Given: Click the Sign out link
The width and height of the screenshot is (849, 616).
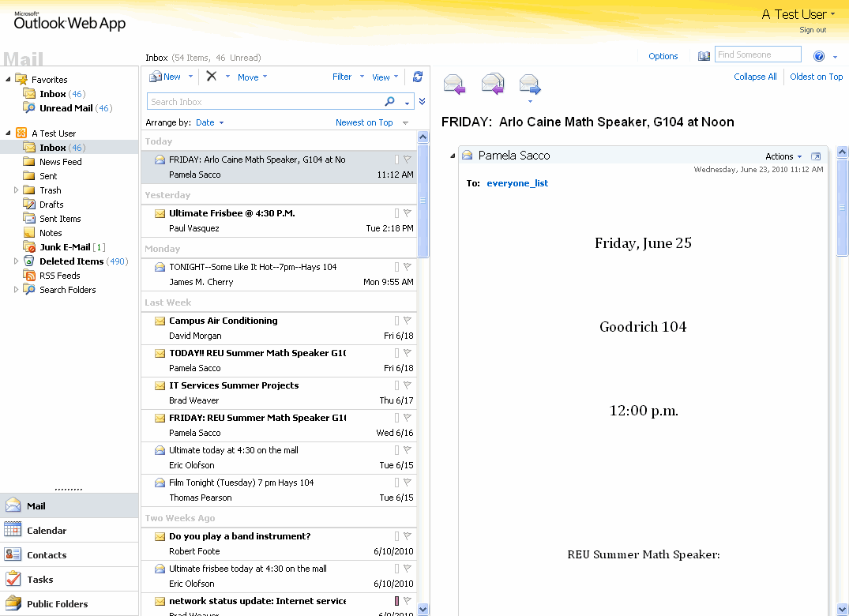Looking at the screenshot, I should coord(813,30).
